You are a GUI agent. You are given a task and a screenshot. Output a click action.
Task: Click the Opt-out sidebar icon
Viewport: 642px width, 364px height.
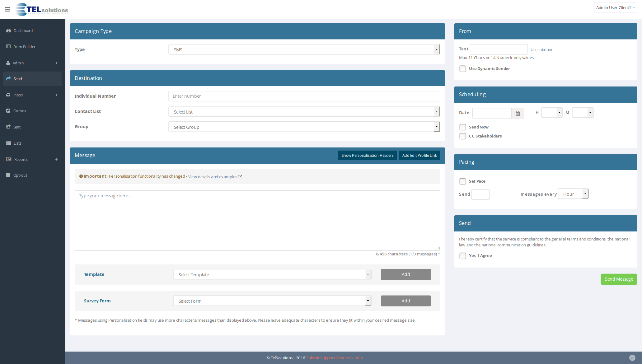pyautogui.click(x=8, y=175)
